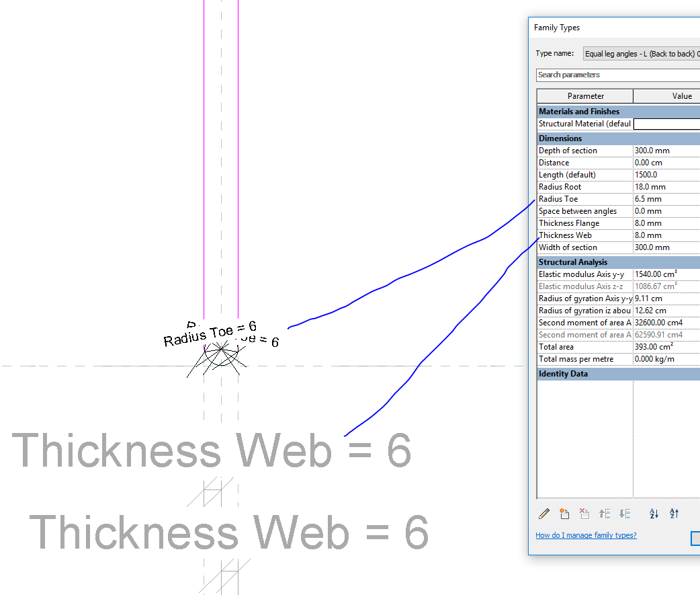Collapse the Dimensions group header

[618, 138]
